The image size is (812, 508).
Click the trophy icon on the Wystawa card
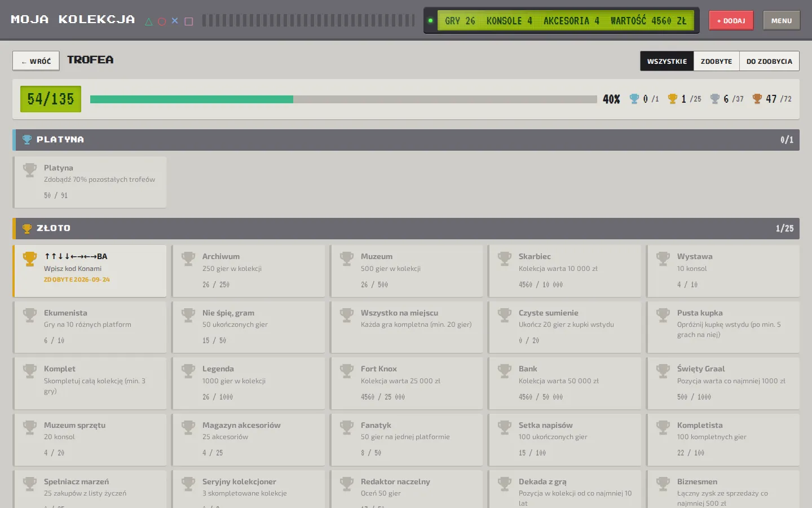pyautogui.click(x=663, y=259)
